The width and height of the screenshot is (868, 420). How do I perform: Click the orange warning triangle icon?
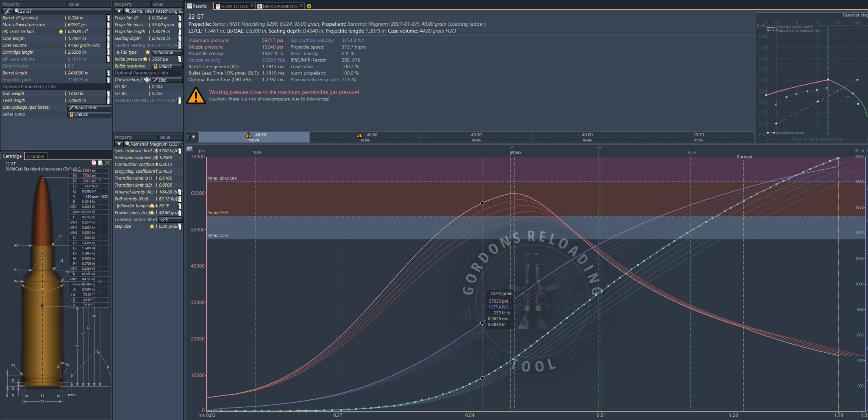(x=196, y=95)
